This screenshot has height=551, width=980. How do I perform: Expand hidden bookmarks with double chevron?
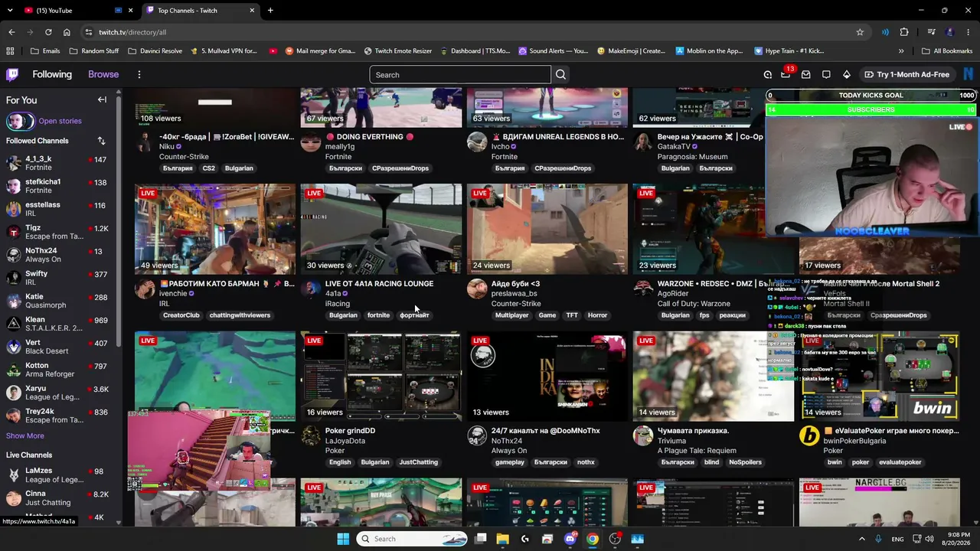901,51
